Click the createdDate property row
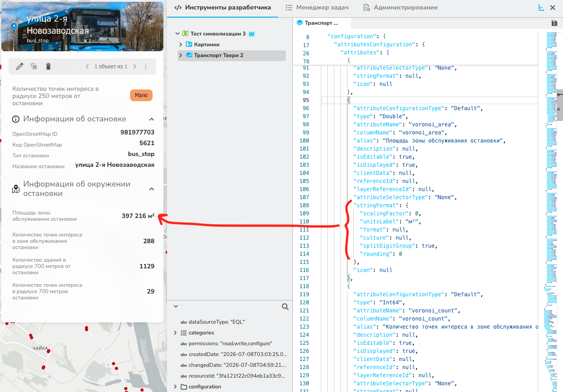Viewport: 563px width, 392px height. click(233, 354)
